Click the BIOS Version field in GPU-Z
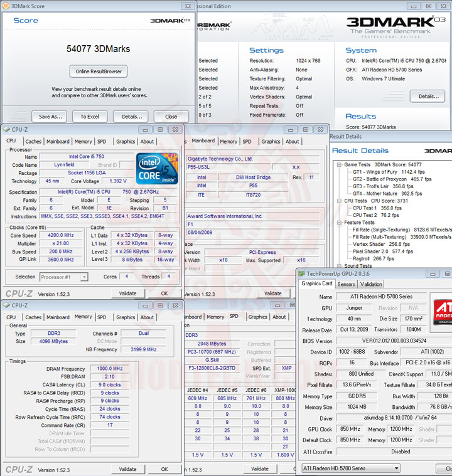 click(x=394, y=341)
